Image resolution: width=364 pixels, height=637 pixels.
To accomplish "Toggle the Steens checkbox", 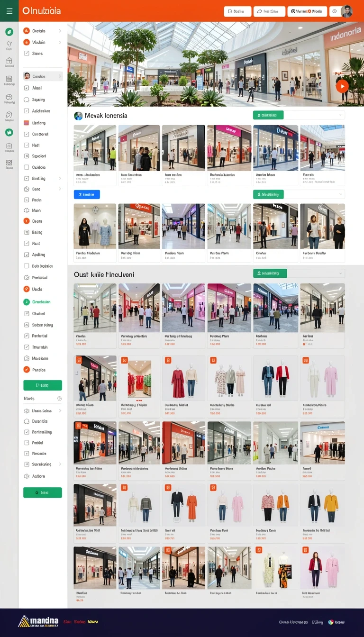I will pos(27,54).
